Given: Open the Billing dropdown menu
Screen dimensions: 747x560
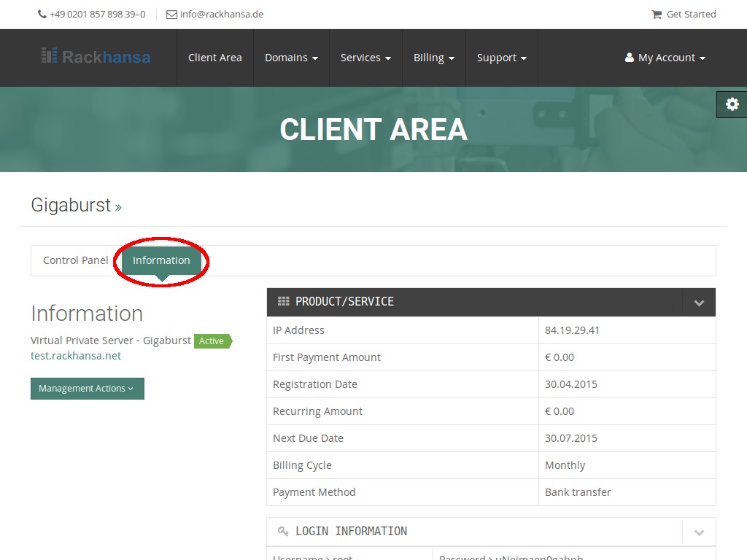Looking at the screenshot, I should pos(433,58).
